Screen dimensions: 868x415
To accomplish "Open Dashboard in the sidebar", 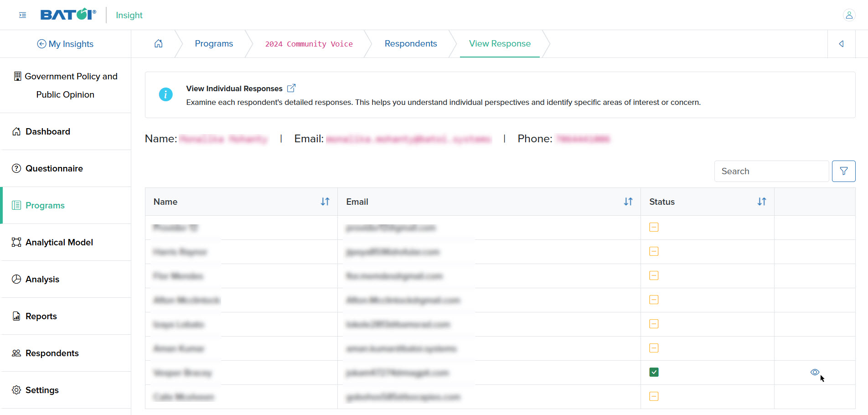I will point(66,131).
